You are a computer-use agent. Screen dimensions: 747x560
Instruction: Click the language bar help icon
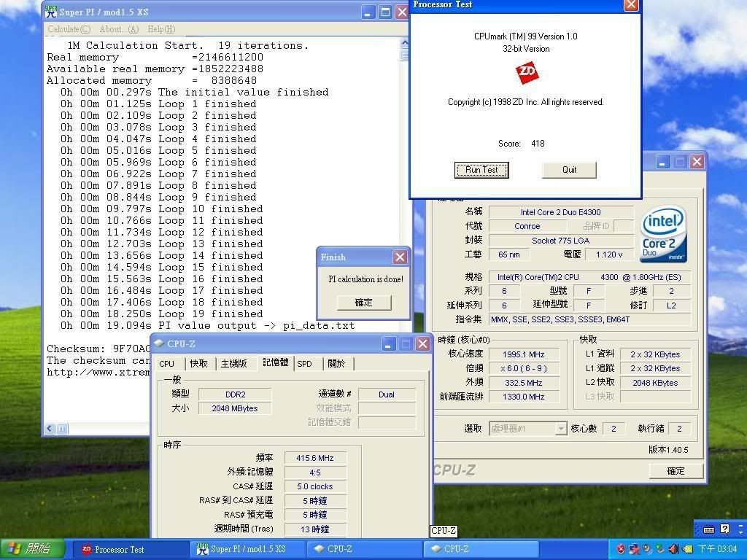pos(724,529)
